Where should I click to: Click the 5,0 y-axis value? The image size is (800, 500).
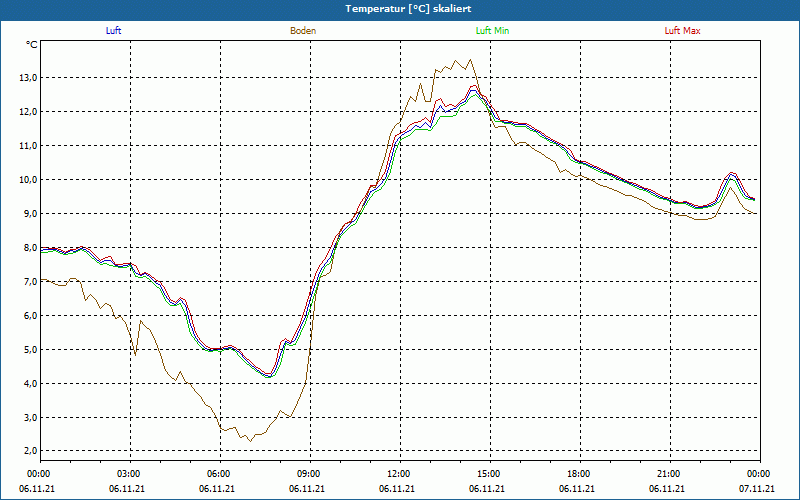click(30, 349)
